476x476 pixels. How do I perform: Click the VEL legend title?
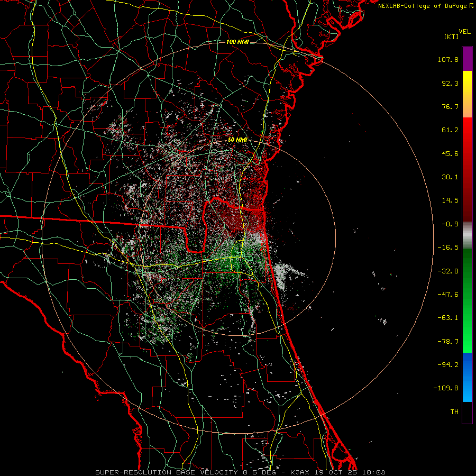coord(464,31)
